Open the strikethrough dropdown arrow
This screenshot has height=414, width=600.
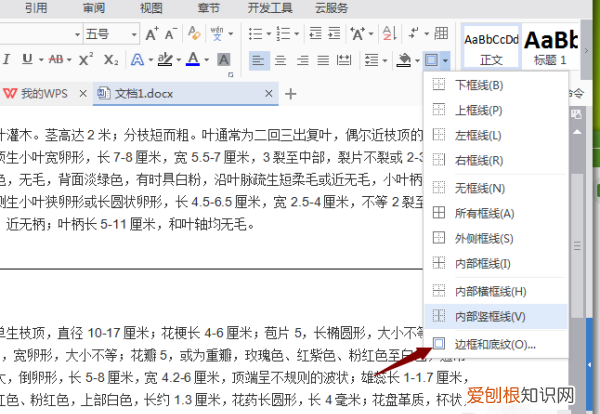(x=69, y=60)
